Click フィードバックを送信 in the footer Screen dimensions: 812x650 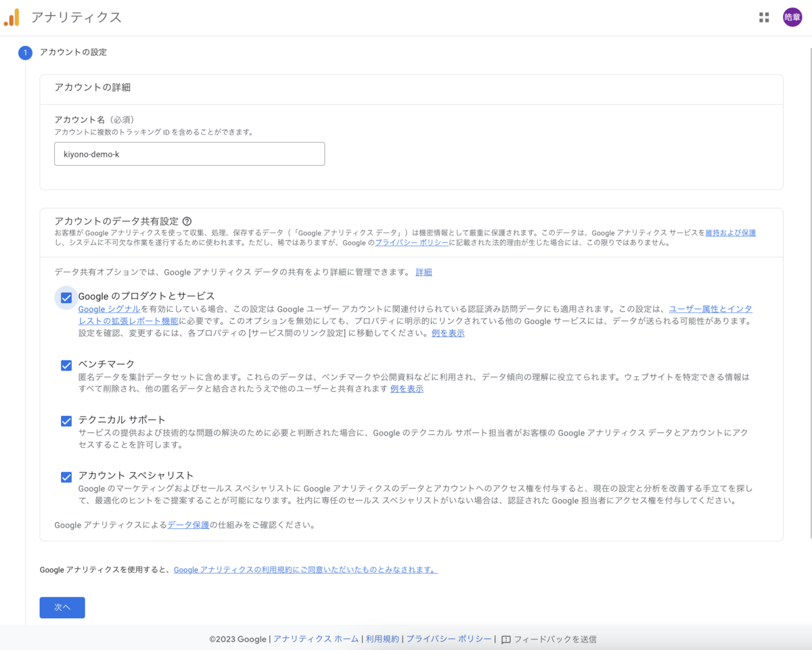point(555,639)
